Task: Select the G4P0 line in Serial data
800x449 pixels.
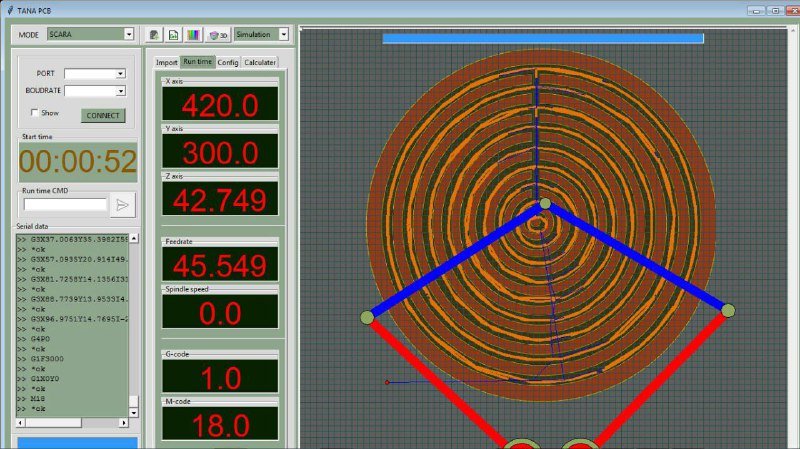Action: 40,339
